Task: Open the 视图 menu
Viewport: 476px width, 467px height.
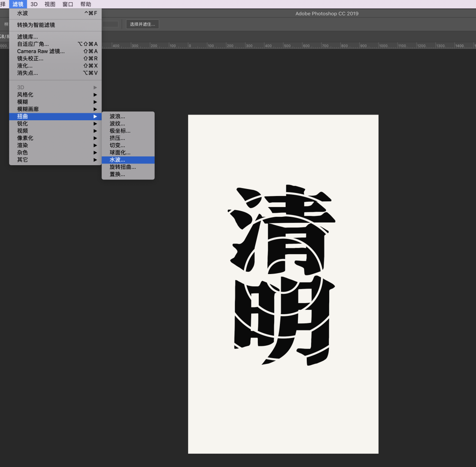Action: point(50,4)
